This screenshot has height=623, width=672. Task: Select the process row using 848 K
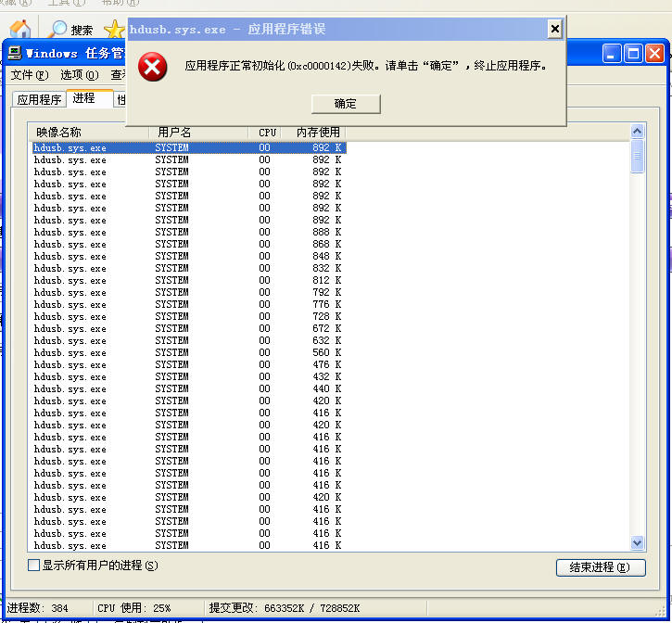pos(188,256)
